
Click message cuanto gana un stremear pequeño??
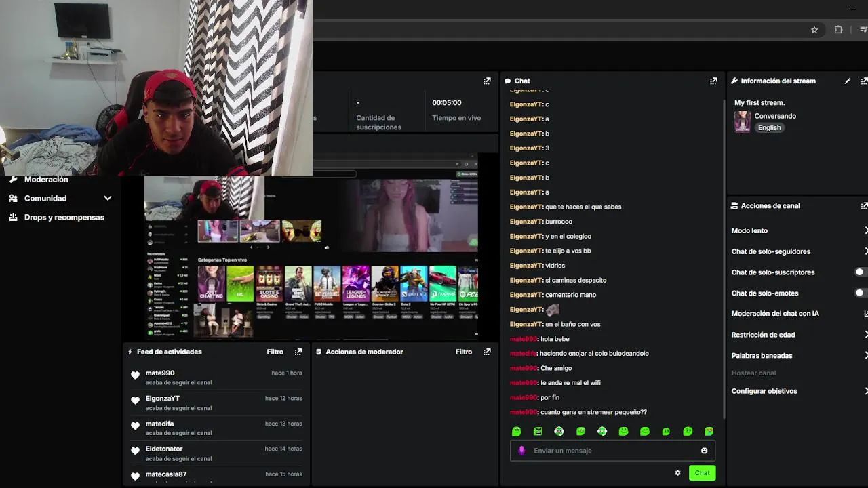pos(593,412)
